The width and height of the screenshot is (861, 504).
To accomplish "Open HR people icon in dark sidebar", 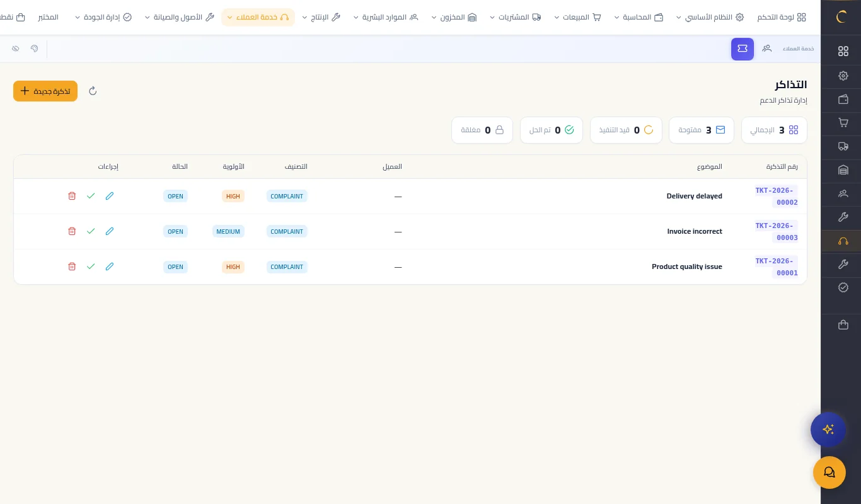I will coord(843,193).
